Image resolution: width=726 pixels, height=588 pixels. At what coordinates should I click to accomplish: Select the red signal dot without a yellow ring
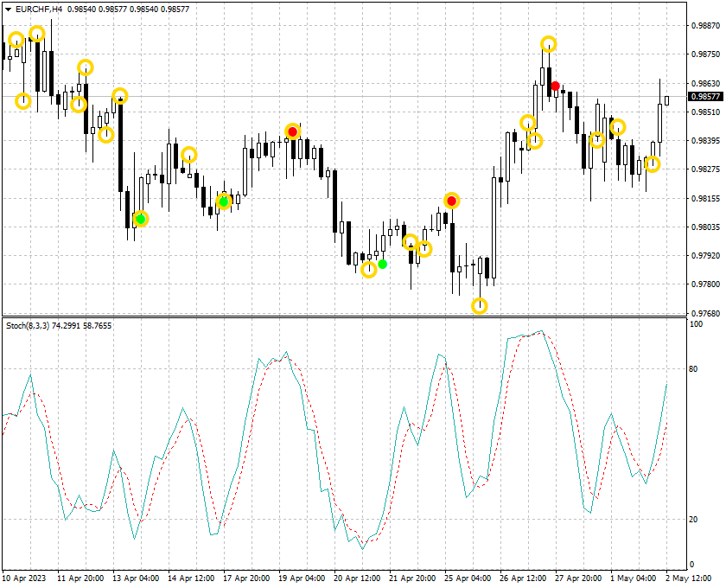555,86
